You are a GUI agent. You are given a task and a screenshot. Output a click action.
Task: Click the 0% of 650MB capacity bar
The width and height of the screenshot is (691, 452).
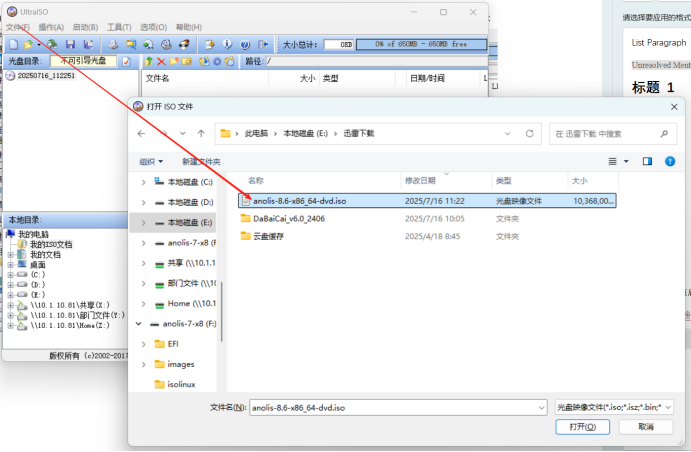(421, 44)
